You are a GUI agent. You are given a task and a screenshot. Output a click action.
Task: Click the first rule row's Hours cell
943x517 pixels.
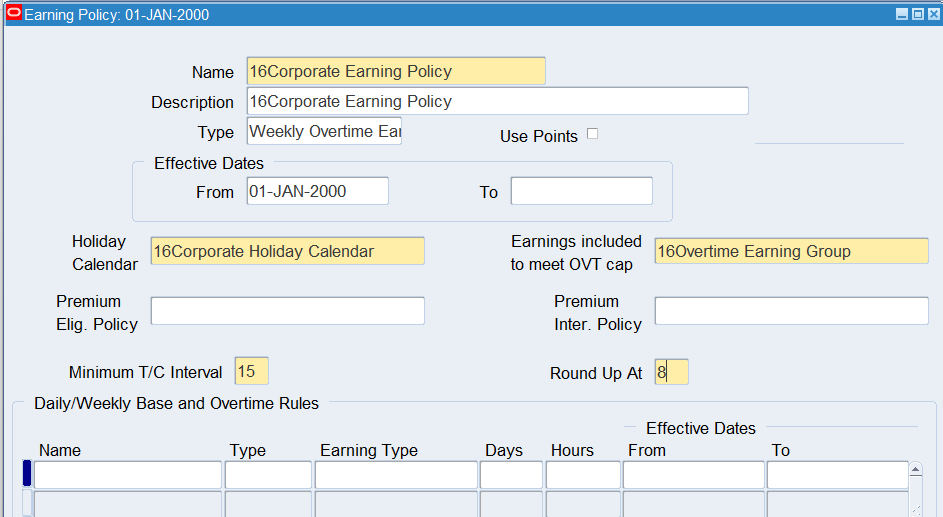[x=583, y=475]
